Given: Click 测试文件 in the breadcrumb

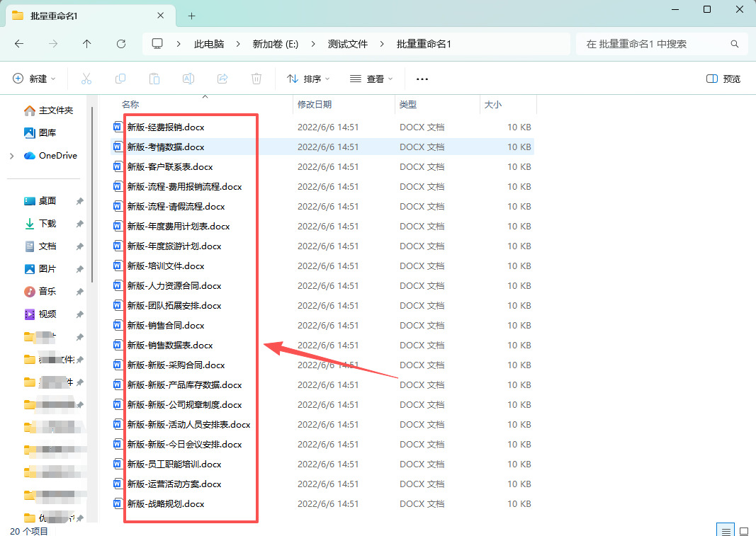Looking at the screenshot, I should (348, 44).
